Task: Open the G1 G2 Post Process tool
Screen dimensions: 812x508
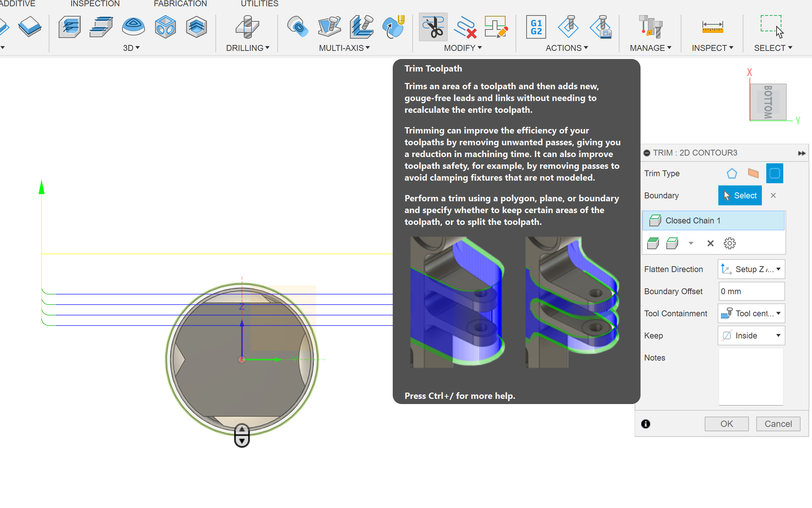Action: point(536,27)
